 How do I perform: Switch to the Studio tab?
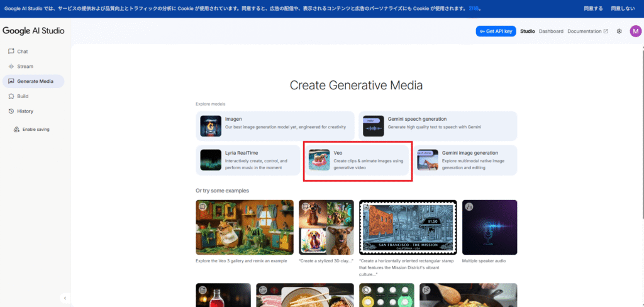coord(528,31)
